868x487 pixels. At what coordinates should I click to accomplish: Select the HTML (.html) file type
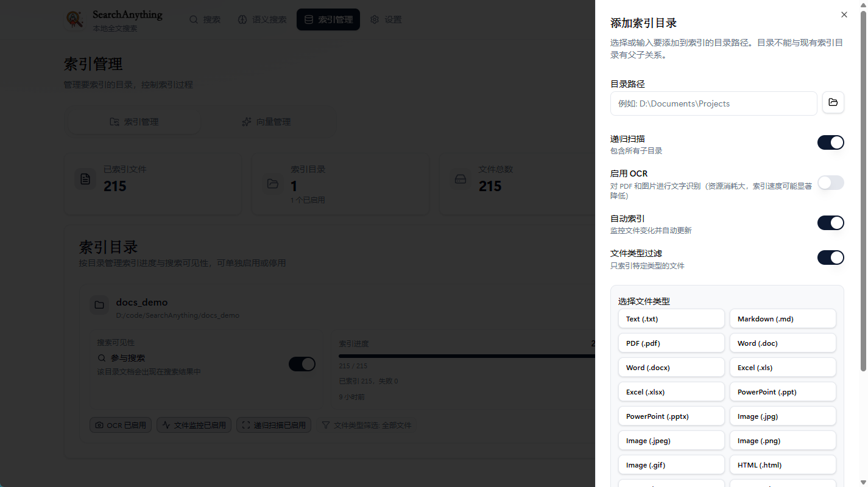coord(783,465)
